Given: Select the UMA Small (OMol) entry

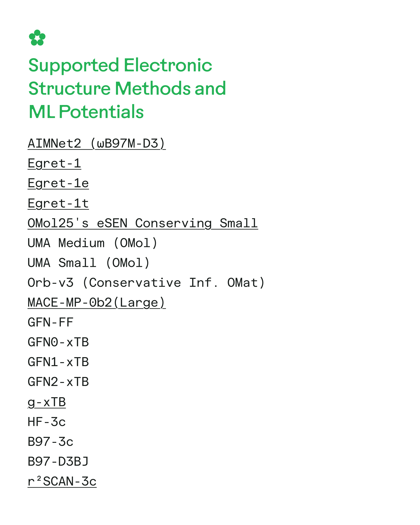Looking at the screenshot, I should click(89, 263).
